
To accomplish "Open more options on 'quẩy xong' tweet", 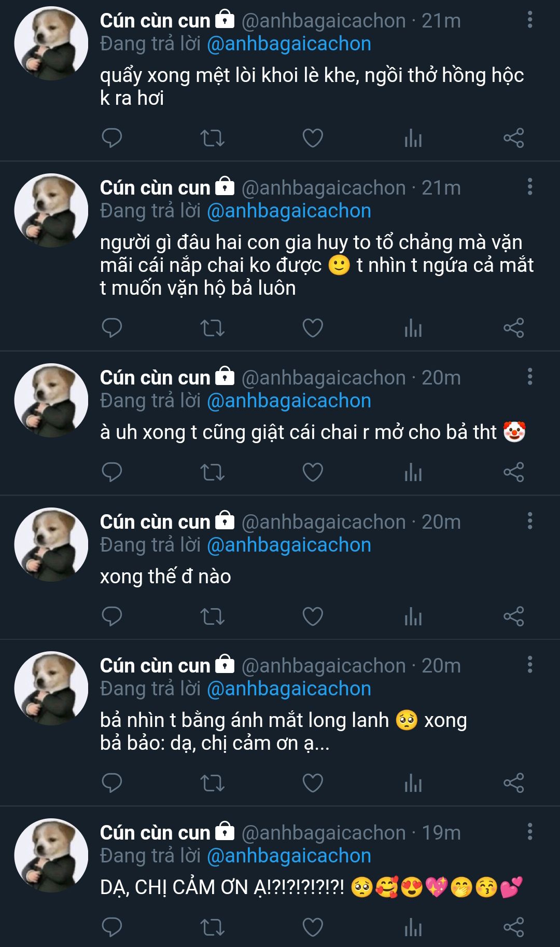I will 529,20.
